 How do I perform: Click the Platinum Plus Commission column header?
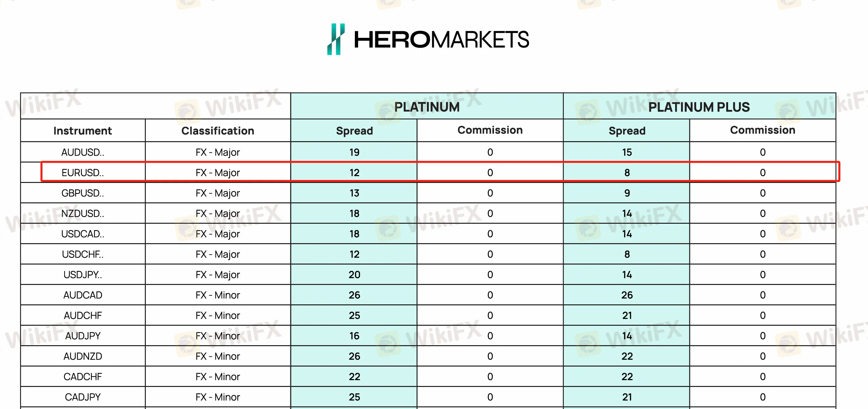[x=763, y=130]
